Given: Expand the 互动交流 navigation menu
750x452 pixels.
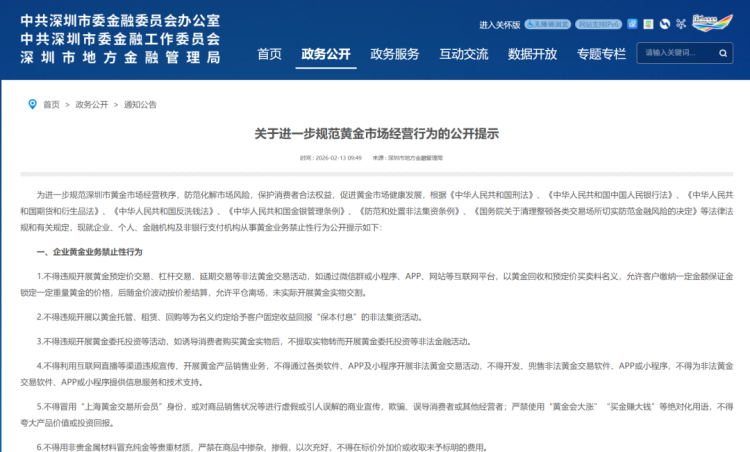Looking at the screenshot, I should 464,54.
